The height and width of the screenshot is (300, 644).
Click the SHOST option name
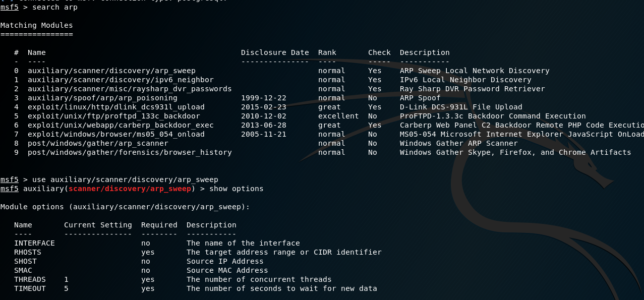pos(25,261)
